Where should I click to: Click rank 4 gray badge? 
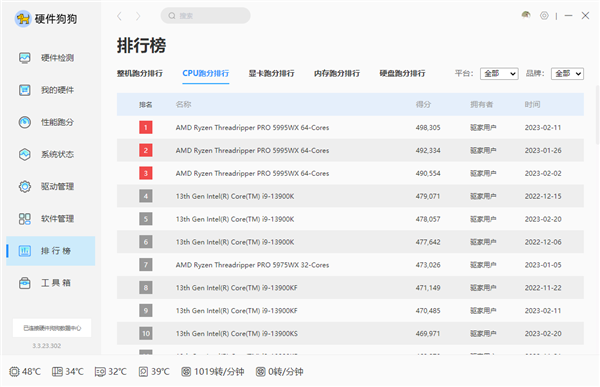tap(146, 196)
